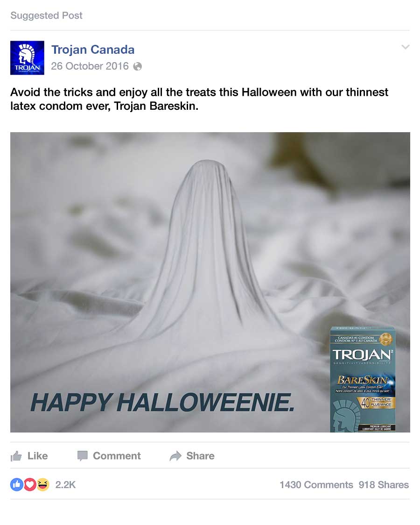Click the share arrow icon
Viewport: 420px width, 525px height.
175,456
